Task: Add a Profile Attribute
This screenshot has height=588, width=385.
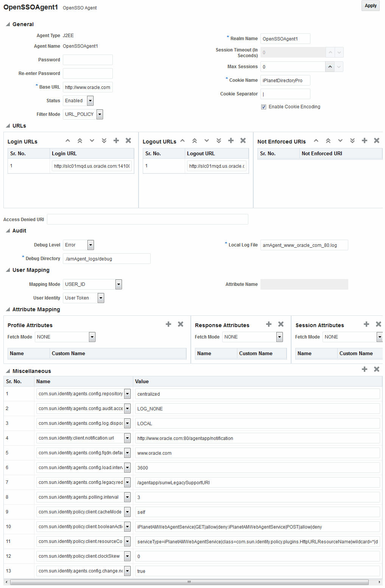Action: tap(168, 324)
